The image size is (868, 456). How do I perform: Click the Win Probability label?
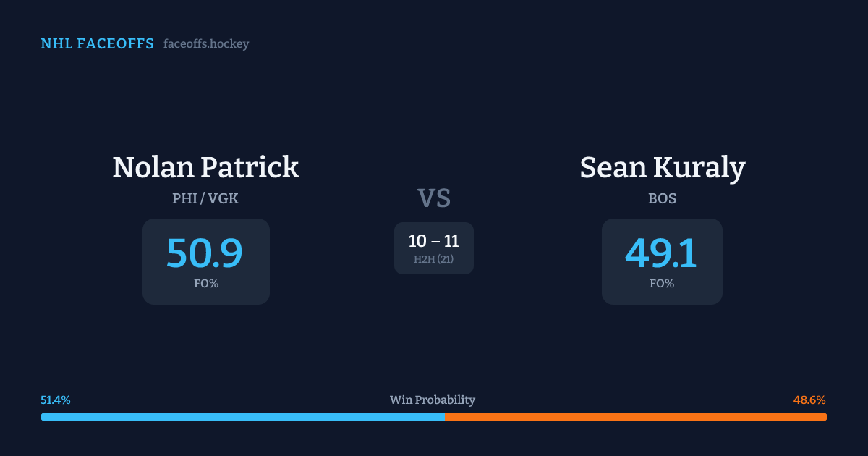[433, 400]
